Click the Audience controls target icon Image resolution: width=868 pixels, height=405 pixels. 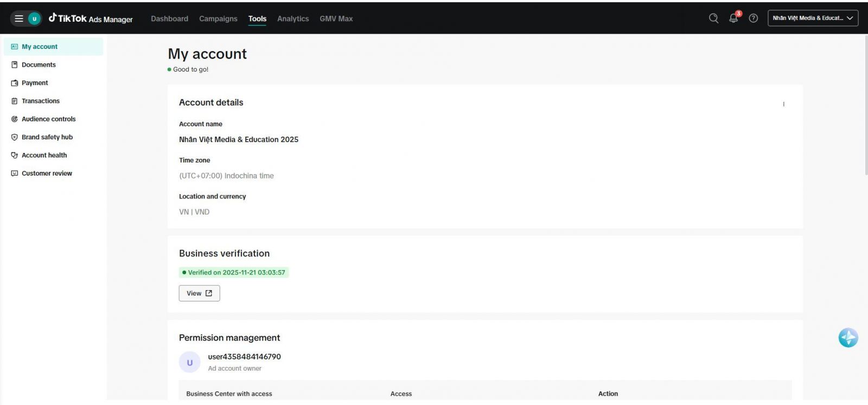point(15,119)
